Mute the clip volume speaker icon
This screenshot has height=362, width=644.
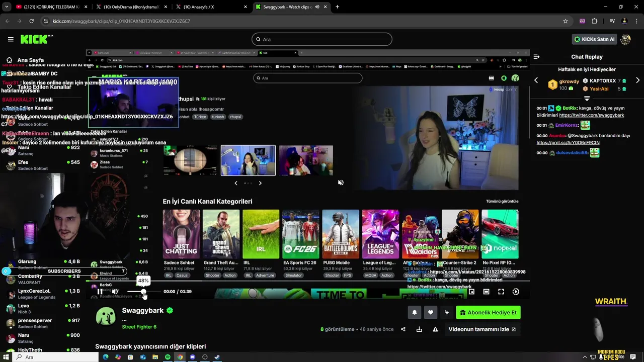tap(115, 292)
